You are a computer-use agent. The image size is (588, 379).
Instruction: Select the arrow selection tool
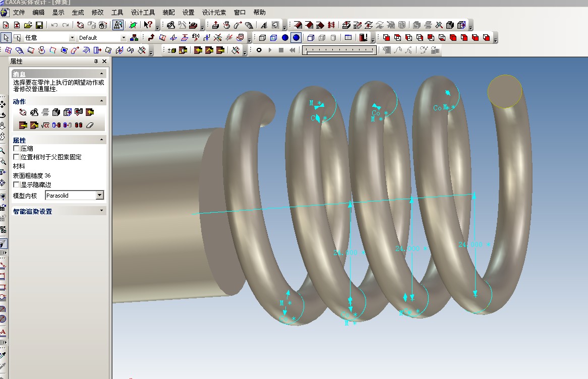(x=6, y=37)
